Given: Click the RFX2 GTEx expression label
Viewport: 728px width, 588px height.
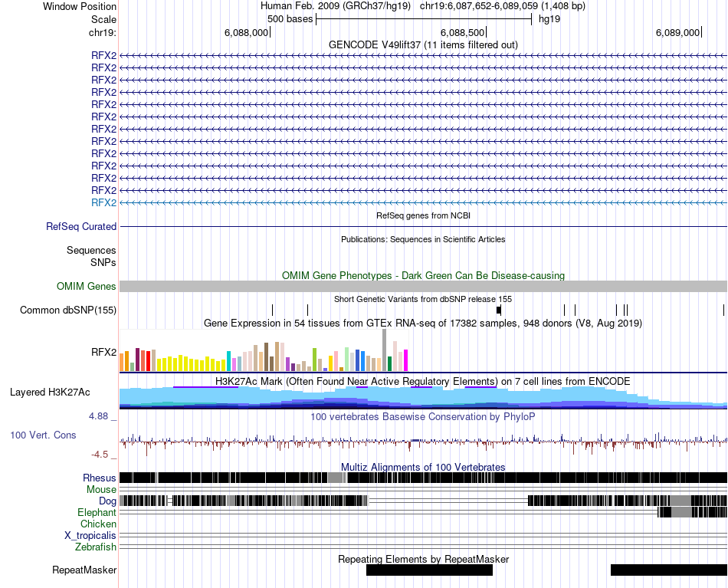Looking at the screenshot, I should pyautogui.click(x=103, y=352).
